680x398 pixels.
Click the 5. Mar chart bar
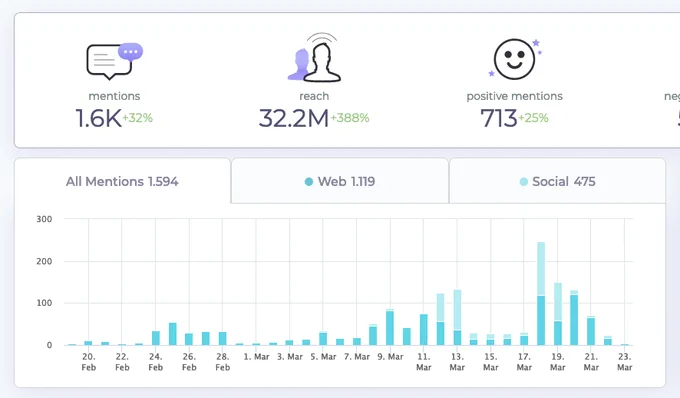[323, 338]
